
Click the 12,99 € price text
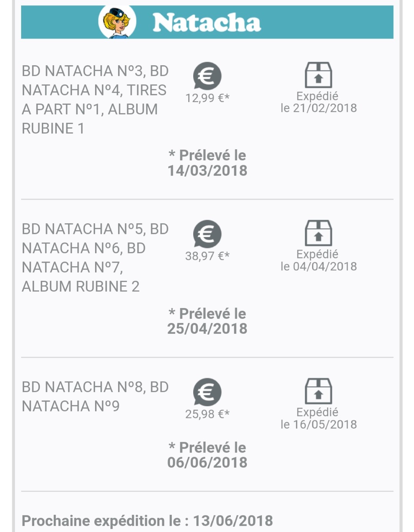(207, 98)
